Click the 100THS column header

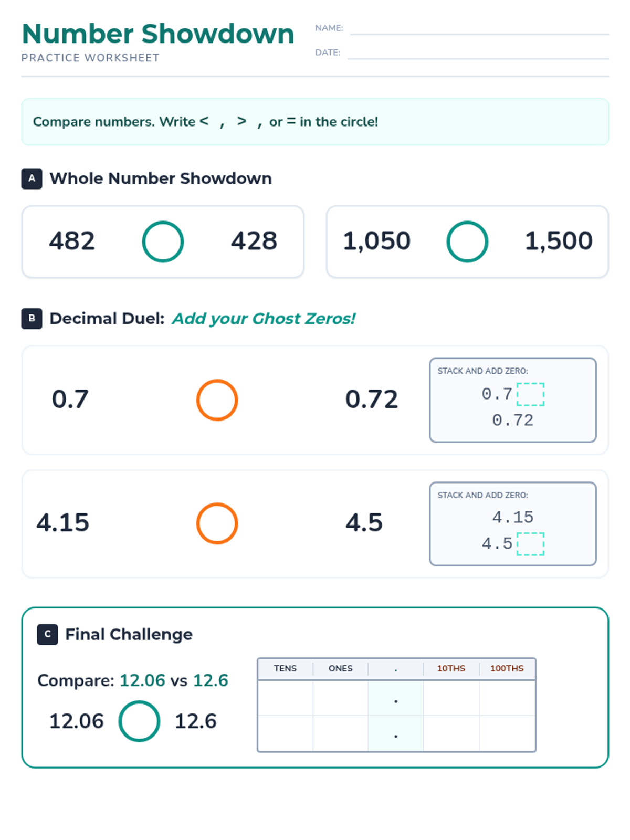[x=507, y=669]
